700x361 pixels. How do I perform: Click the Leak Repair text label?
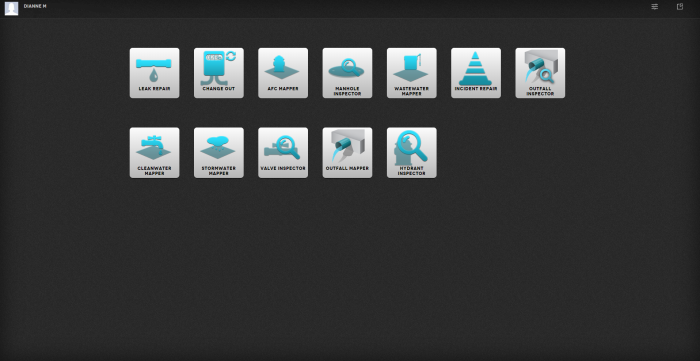(x=154, y=89)
